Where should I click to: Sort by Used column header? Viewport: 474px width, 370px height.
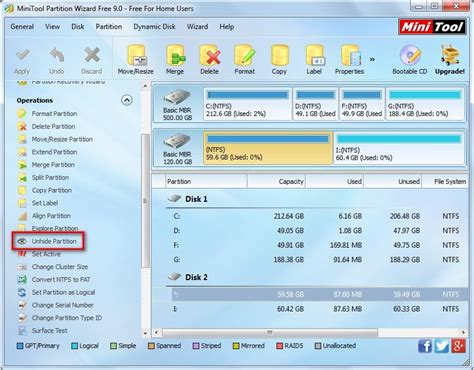pos(335,182)
